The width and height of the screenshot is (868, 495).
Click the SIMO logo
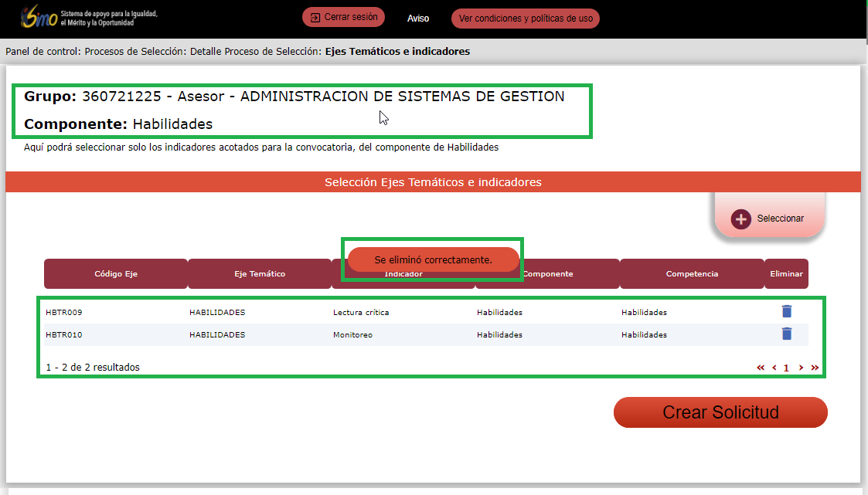pos(39,17)
